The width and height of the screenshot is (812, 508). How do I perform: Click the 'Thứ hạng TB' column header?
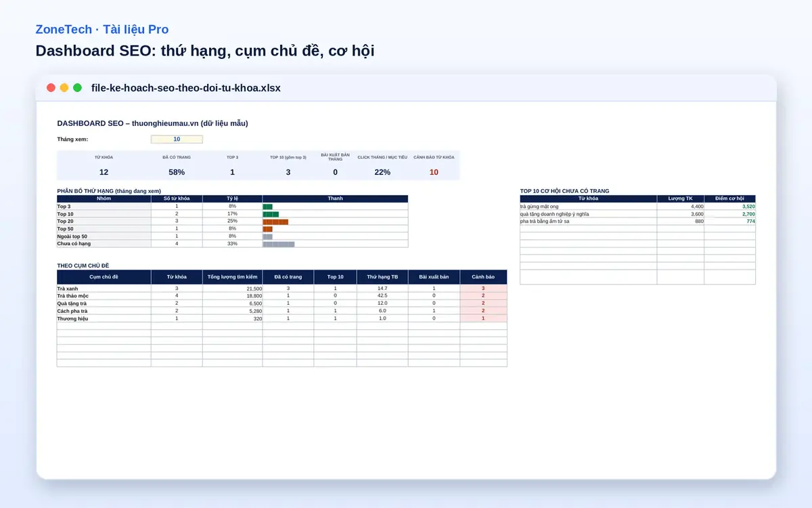382,277
